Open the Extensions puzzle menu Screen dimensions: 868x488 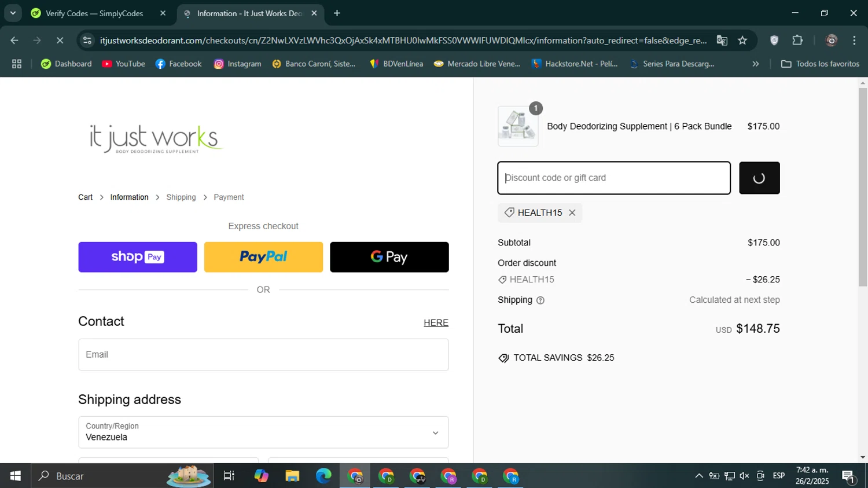tap(797, 41)
